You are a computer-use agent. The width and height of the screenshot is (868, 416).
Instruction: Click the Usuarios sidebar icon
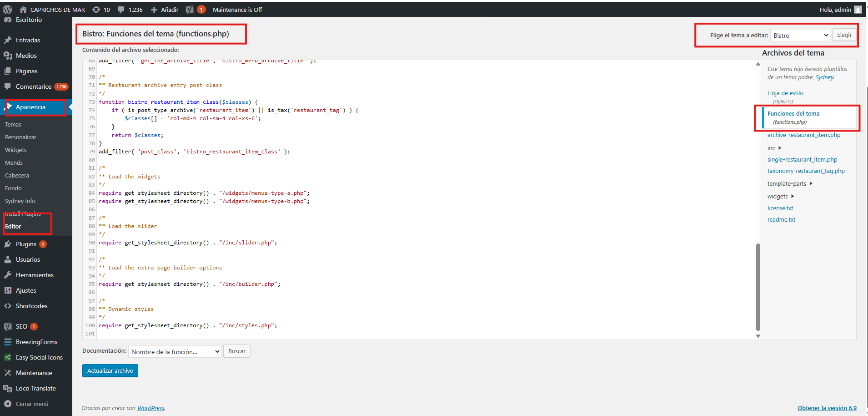click(x=8, y=259)
